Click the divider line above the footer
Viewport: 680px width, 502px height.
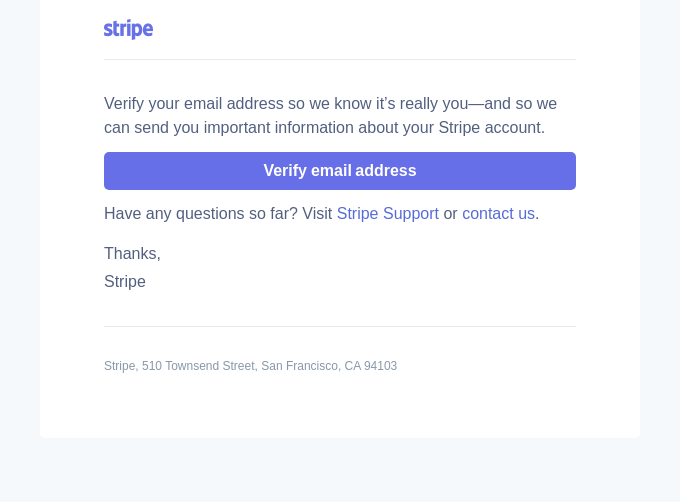tap(340, 326)
